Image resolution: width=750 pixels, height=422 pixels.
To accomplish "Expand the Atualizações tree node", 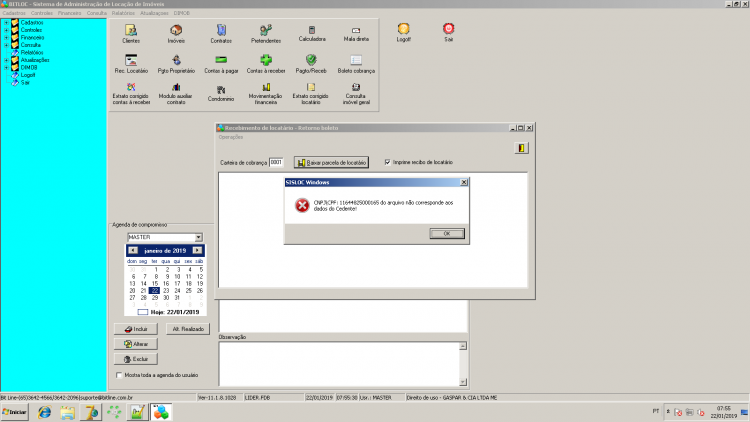I will tap(6, 60).
